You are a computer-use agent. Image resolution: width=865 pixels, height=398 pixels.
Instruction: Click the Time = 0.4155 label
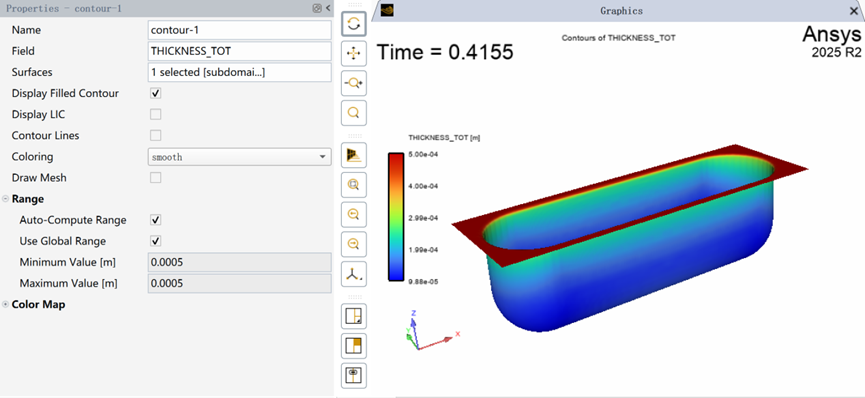(445, 52)
